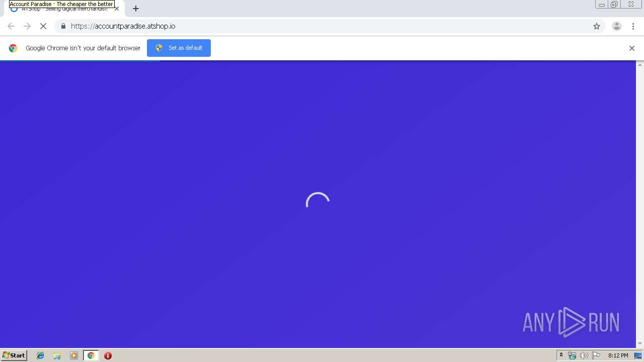
Task: Click the 8:12 PM taskbar clock
Action: coord(618,355)
